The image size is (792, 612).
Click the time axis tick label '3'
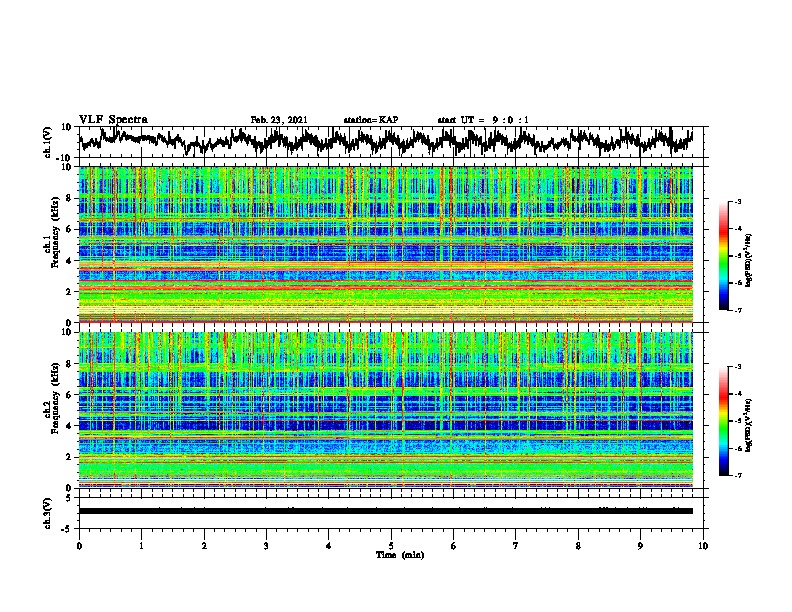click(x=266, y=546)
